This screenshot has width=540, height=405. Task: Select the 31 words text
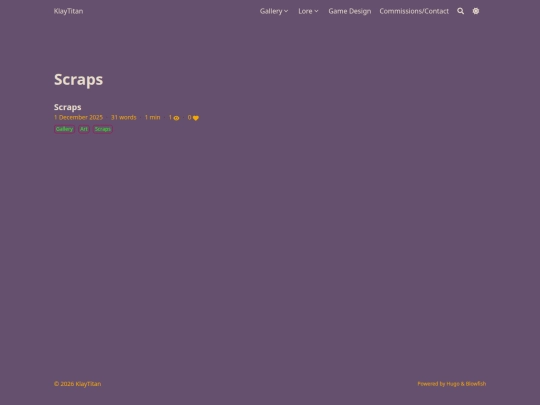point(124,117)
